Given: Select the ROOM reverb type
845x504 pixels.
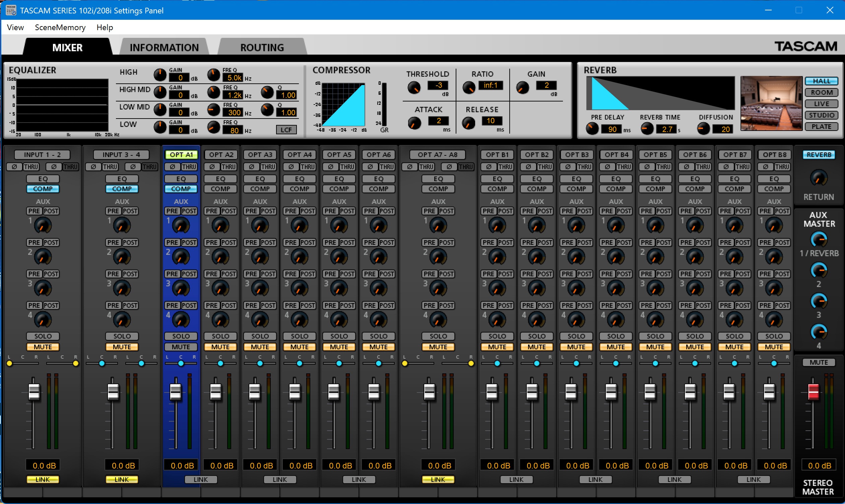Looking at the screenshot, I should point(821,92).
